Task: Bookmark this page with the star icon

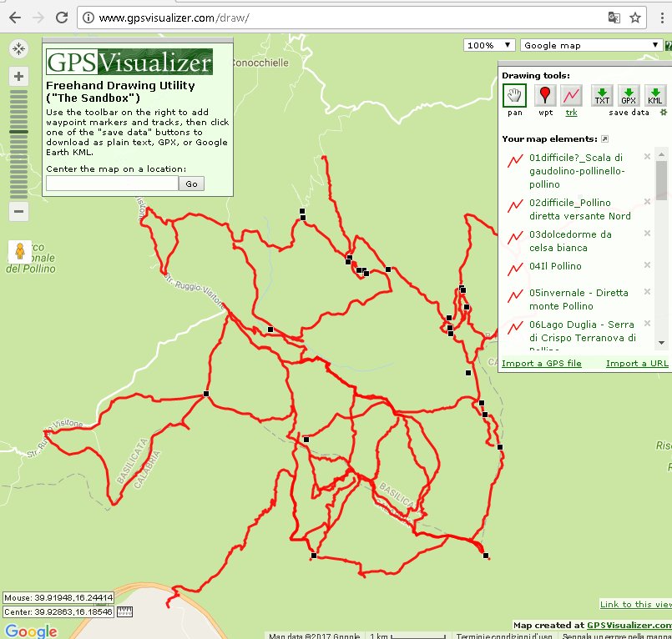Action: [x=635, y=18]
